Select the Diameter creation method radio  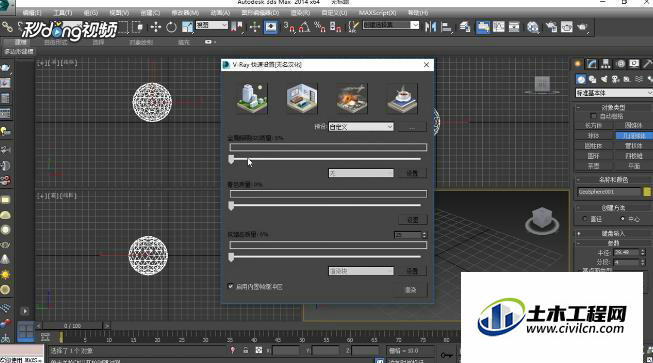[x=585, y=219]
